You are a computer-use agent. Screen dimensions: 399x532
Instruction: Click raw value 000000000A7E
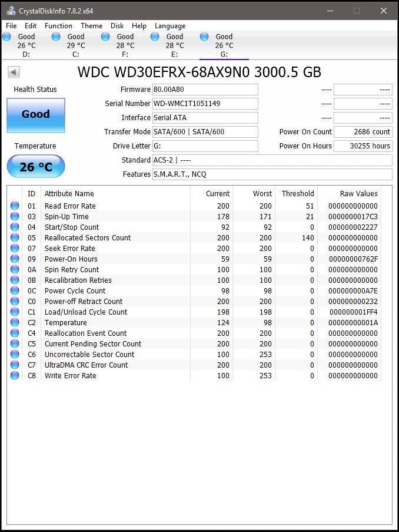pyautogui.click(x=353, y=291)
